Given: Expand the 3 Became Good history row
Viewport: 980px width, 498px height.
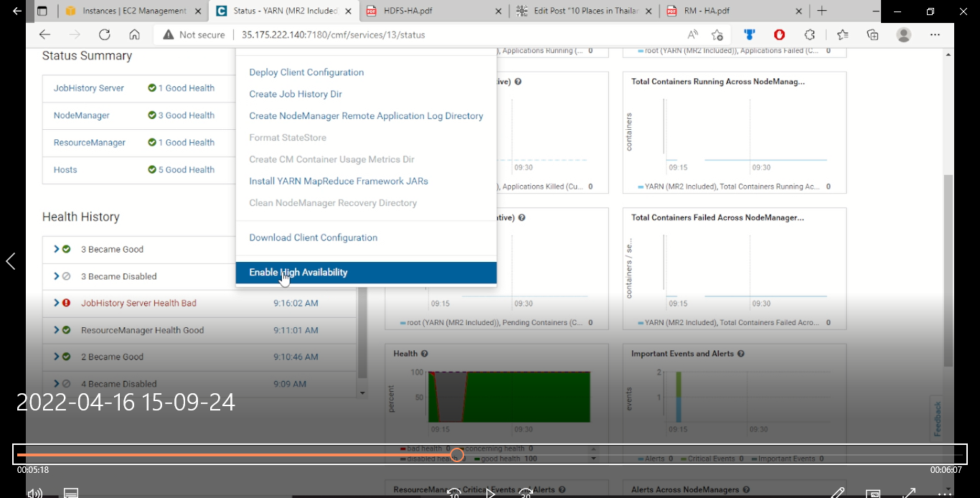Looking at the screenshot, I should pos(57,249).
